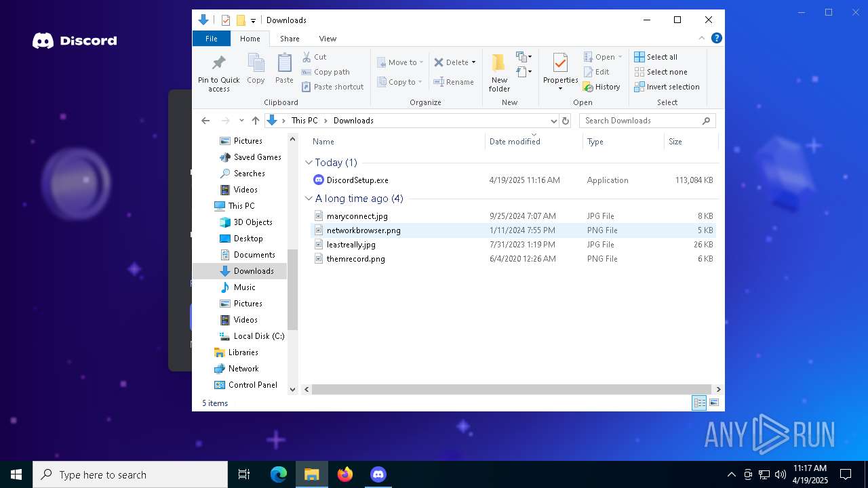Create a New folder from ribbon
Image resolution: width=868 pixels, height=488 pixels.
[x=499, y=73]
